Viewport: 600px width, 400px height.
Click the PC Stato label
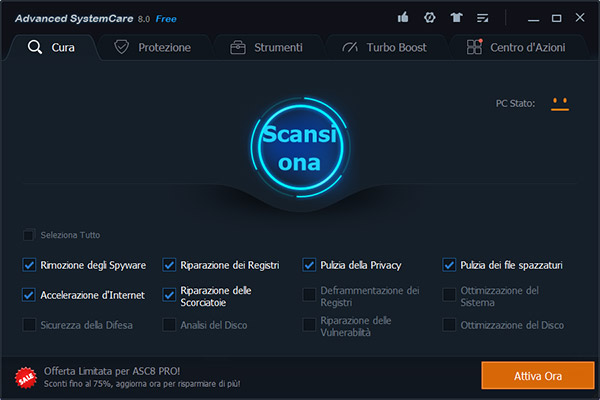point(515,104)
